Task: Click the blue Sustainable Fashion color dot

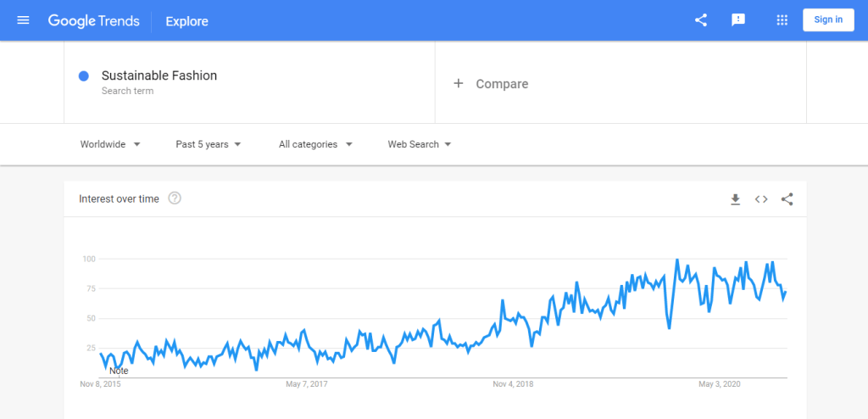Action: coord(84,75)
